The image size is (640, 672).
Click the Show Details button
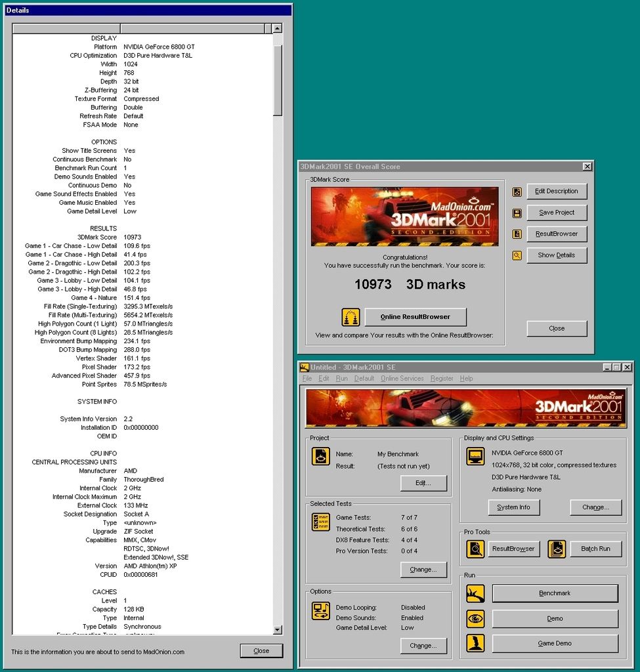coord(557,255)
